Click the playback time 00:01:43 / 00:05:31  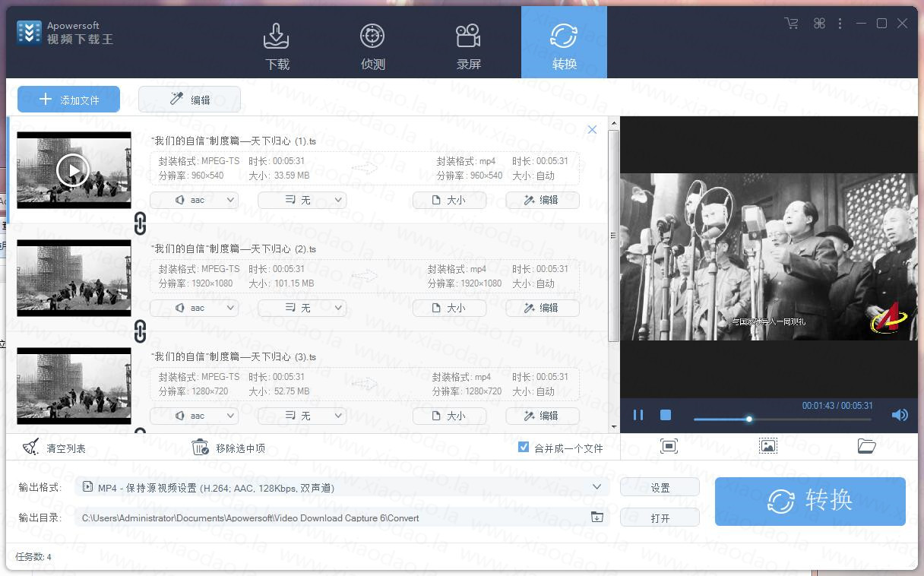click(x=837, y=406)
